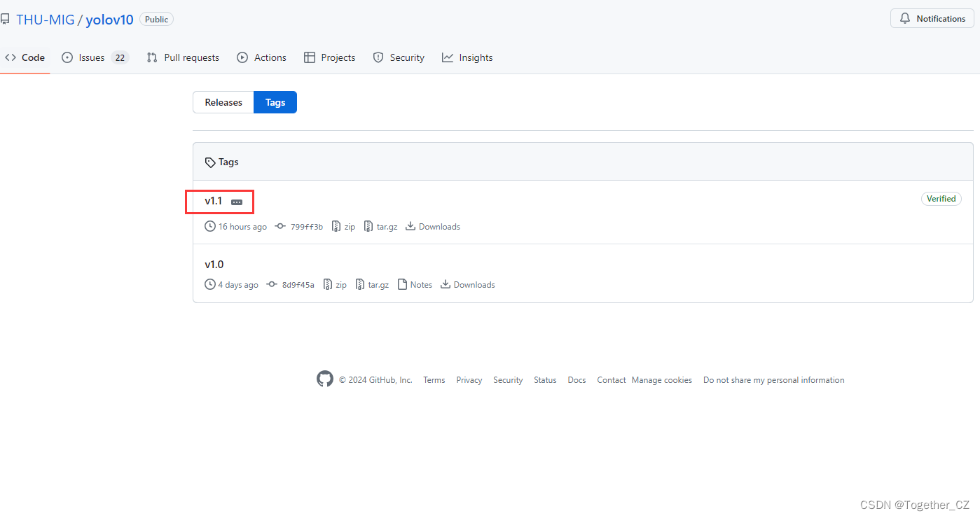Viewport: 980px width, 518px height.
Task: Open Notes for v1.0
Action: (415, 285)
